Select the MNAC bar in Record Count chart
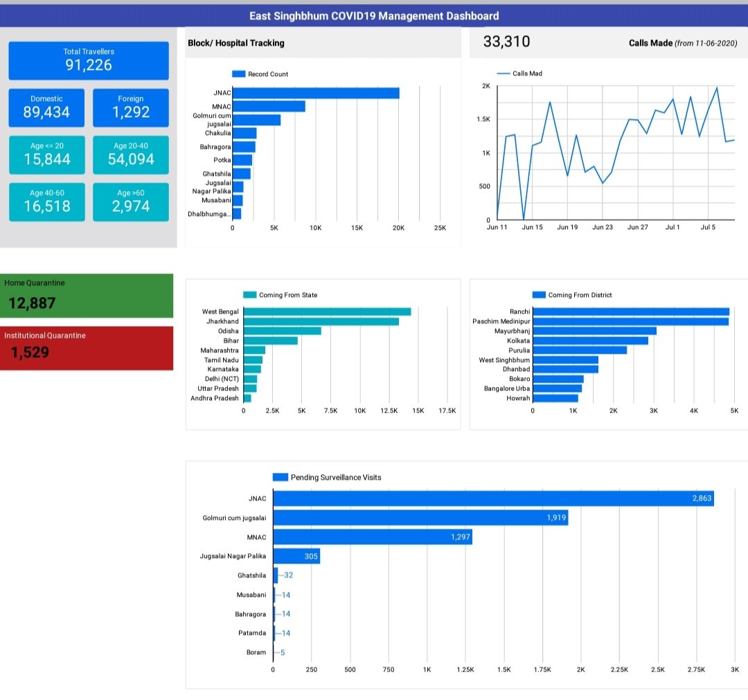 click(269, 107)
